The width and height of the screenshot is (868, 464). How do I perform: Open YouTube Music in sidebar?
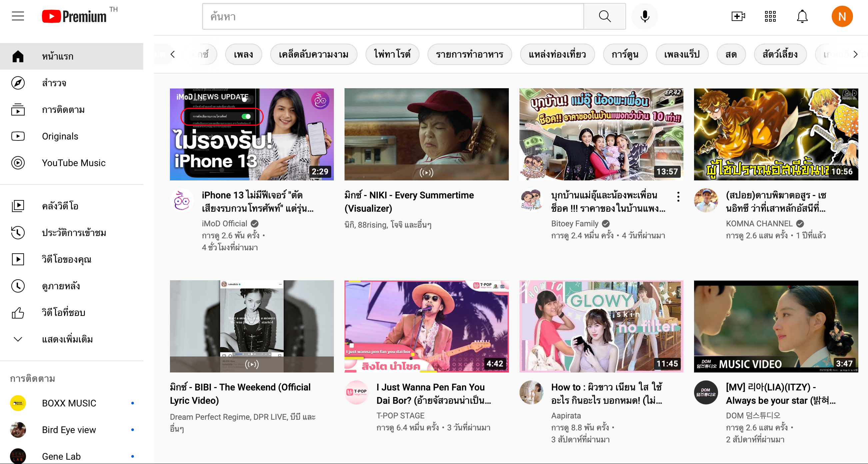click(73, 163)
